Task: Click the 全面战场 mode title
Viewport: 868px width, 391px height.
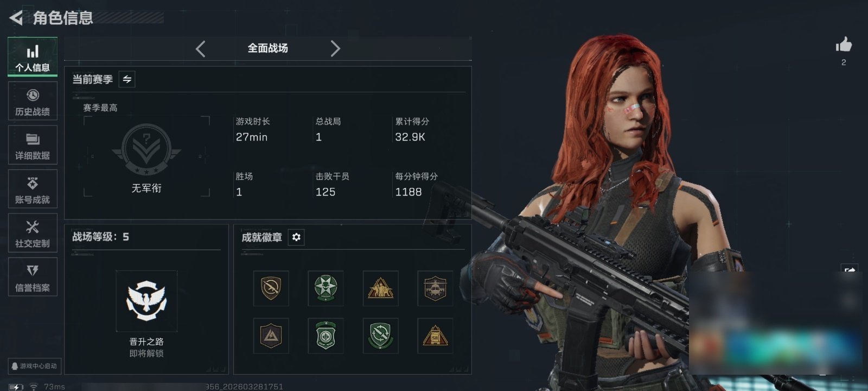Action: coord(267,48)
